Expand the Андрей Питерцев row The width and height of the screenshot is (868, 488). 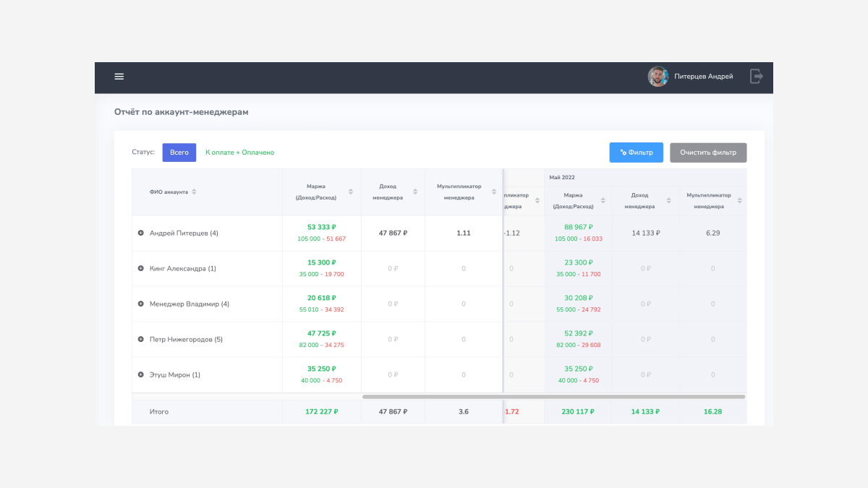click(x=141, y=233)
